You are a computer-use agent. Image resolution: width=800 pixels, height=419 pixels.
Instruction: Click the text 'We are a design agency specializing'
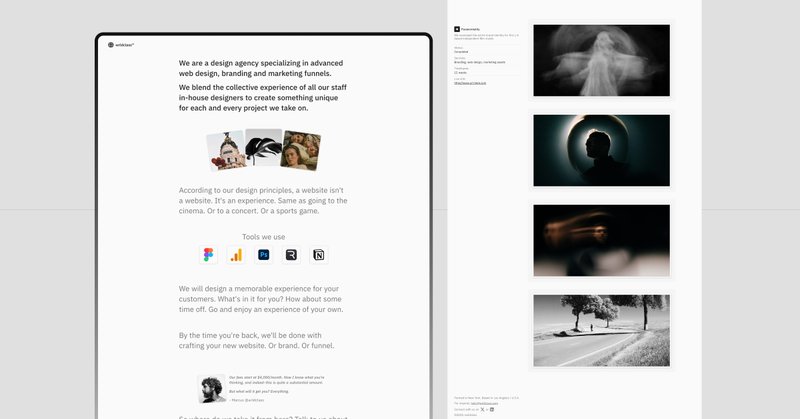click(x=240, y=63)
